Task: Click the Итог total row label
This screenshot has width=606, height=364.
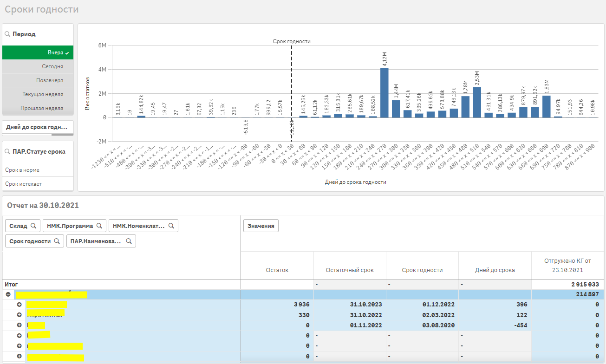Action: 11,284
